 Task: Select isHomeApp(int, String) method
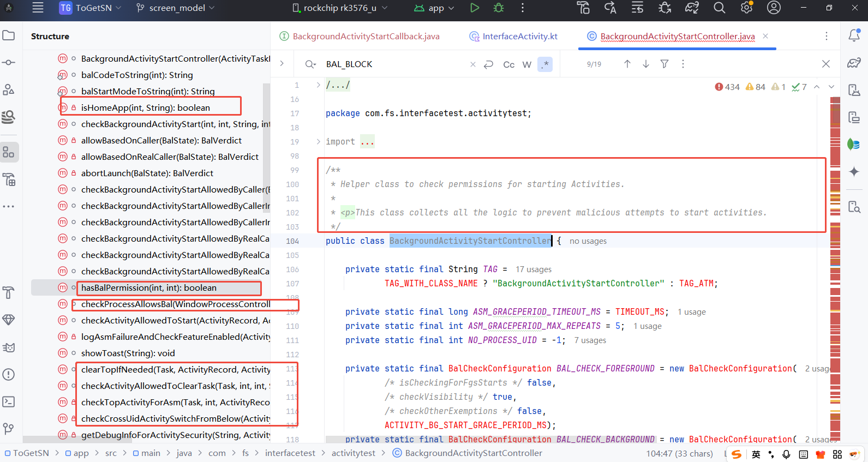pos(146,107)
